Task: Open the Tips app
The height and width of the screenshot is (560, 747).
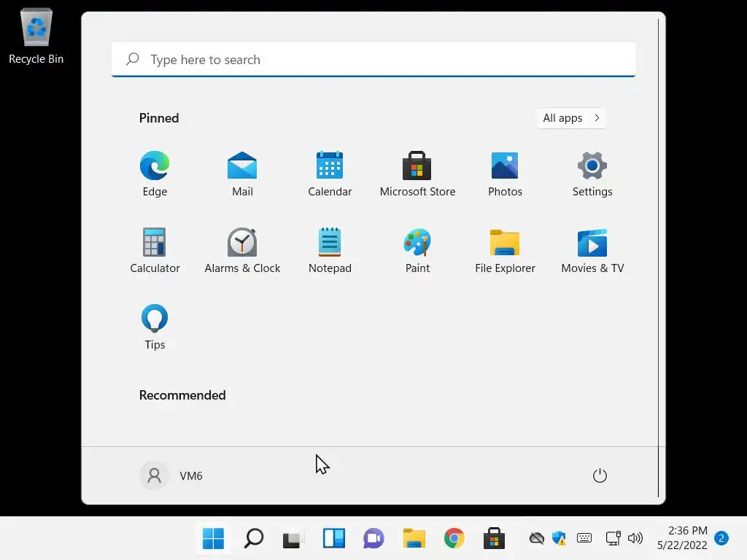Action: [155, 327]
